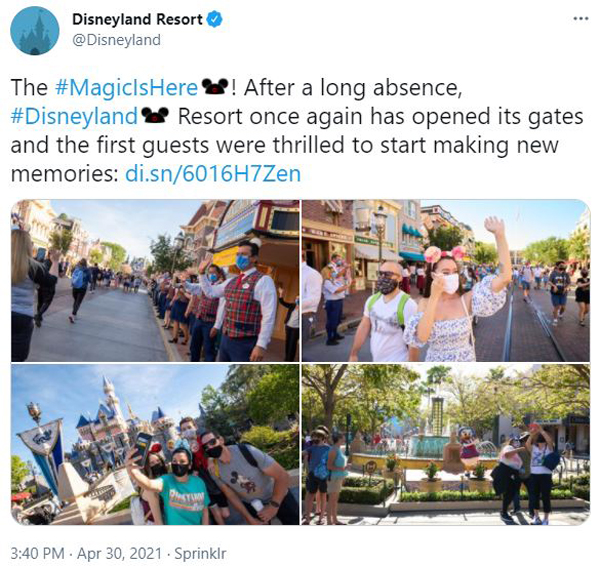Image resolution: width=600 pixels, height=566 pixels.
Task: Open the @Disneyland handle link
Action: (116, 40)
